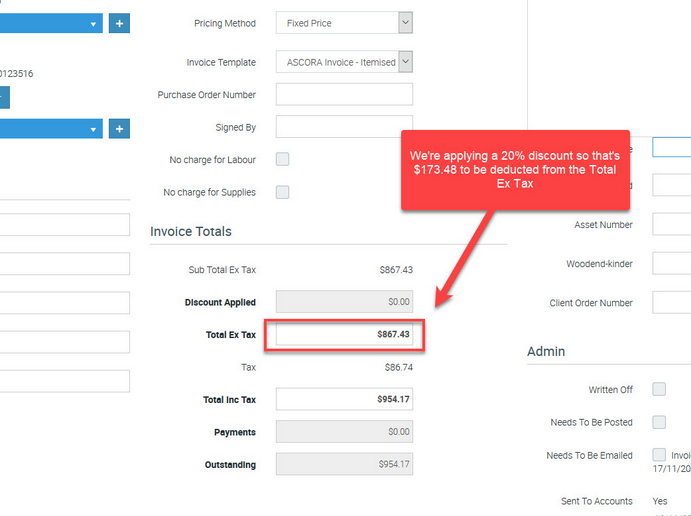
Task: Click the Purchase Order Number field
Action: click(x=344, y=94)
